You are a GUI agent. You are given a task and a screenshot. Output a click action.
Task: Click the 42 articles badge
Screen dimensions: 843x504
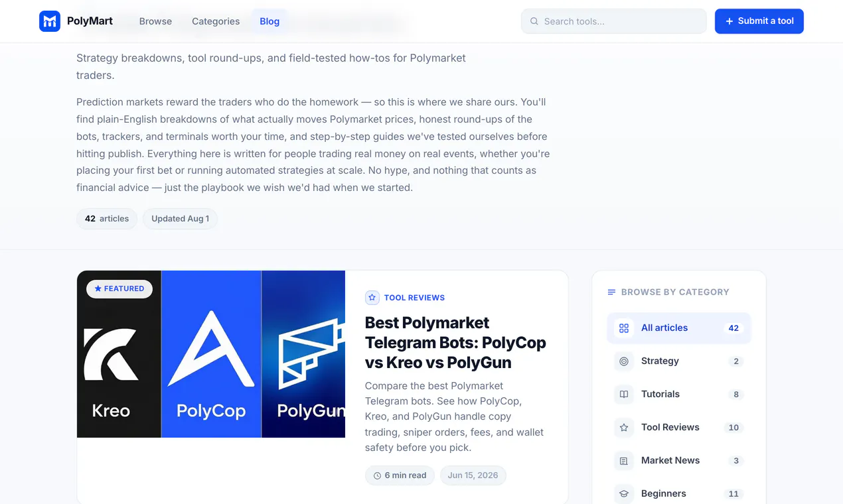pos(107,219)
